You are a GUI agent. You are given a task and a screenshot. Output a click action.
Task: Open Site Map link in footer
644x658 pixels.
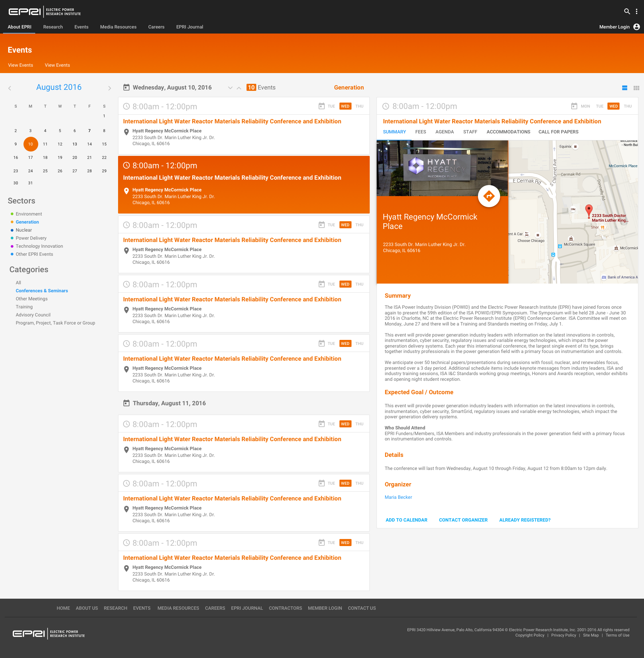591,635
